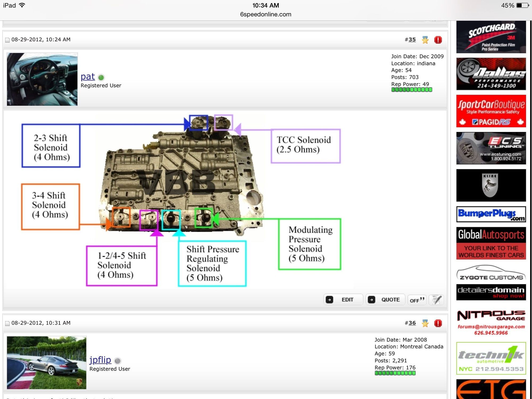Toggle the multi-quote OFF button
Screen dimensions: 532x399
click(x=417, y=300)
